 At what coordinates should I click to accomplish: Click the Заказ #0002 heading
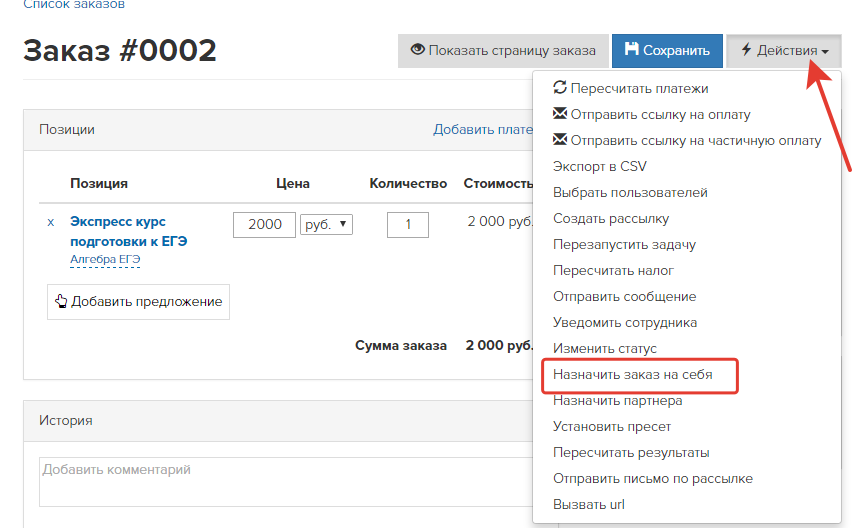120,50
